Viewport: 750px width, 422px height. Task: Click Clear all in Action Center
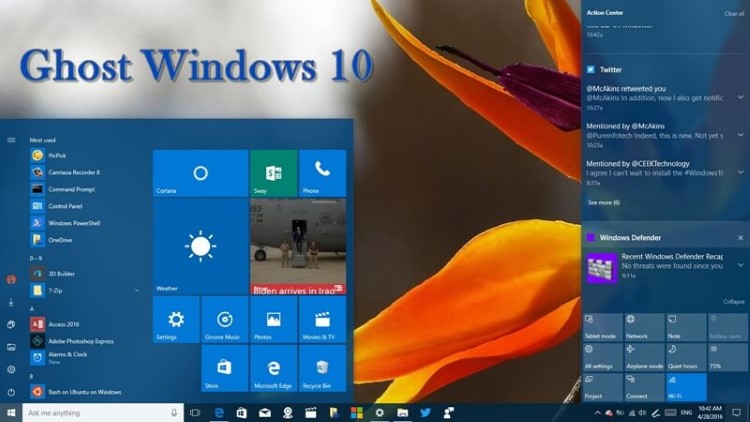click(733, 14)
